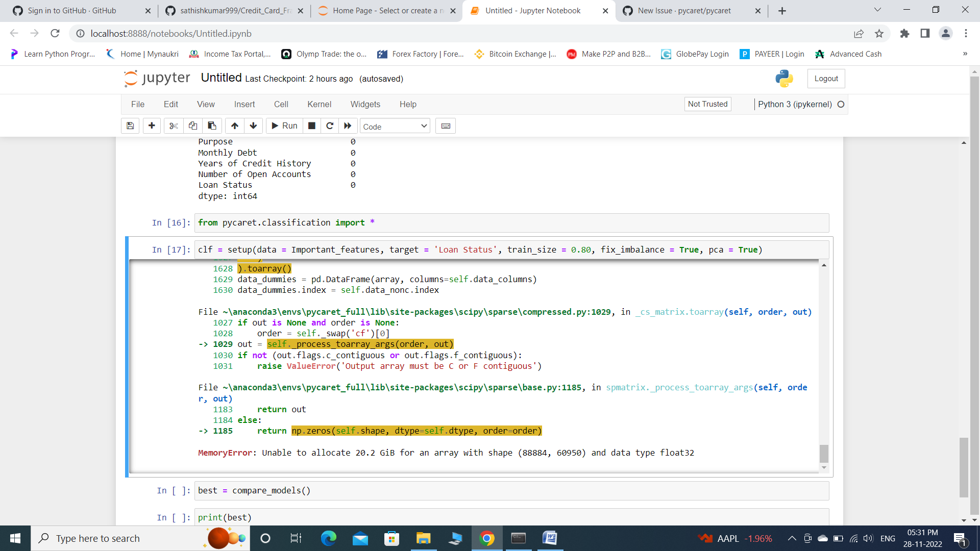Open the cell type dropdown showing Code
Image resolution: width=980 pixels, height=551 pixels.
click(394, 126)
